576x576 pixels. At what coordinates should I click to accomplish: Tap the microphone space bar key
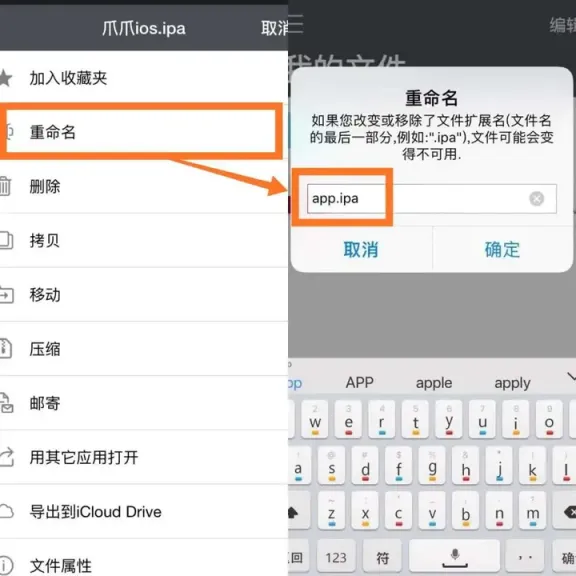[x=454, y=557]
